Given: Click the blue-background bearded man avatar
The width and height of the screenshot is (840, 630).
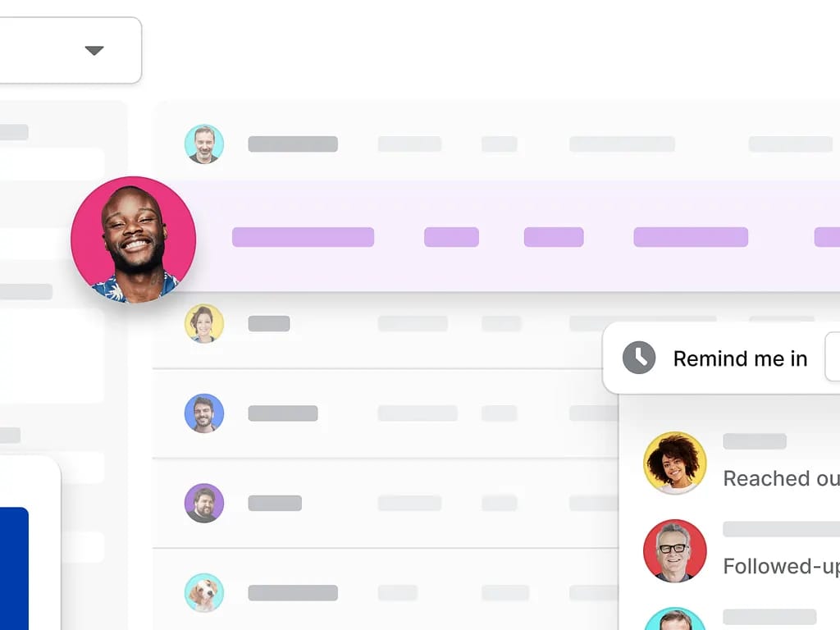Looking at the screenshot, I should (204, 413).
